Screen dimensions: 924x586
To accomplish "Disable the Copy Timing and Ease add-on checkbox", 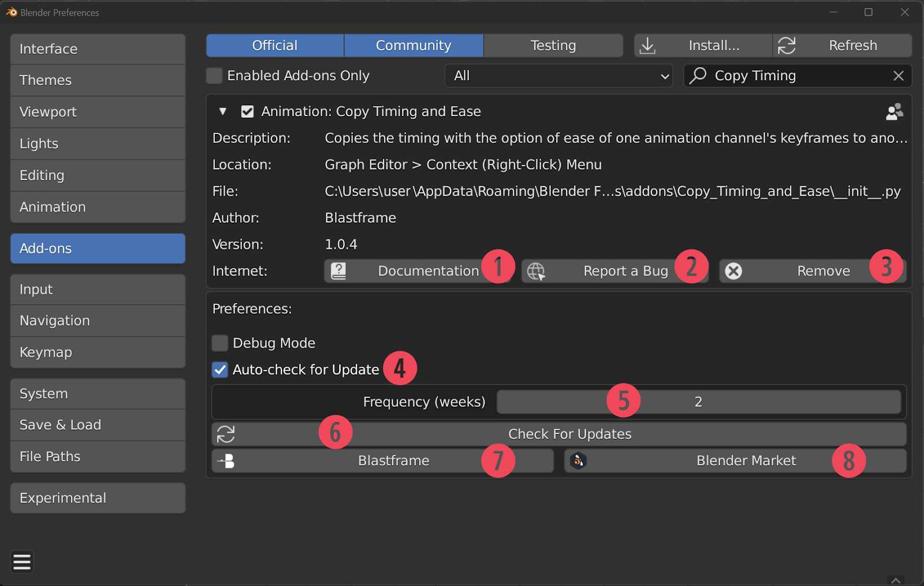I will click(x=247, y=111).
